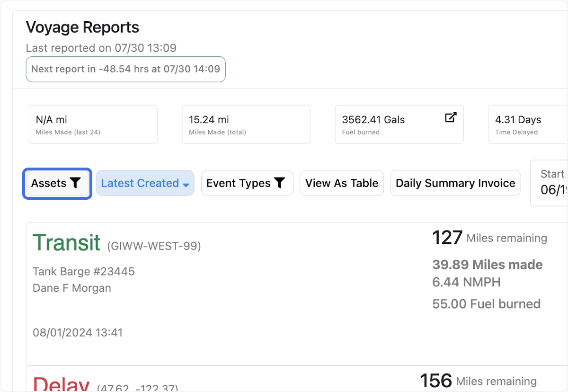Click the Tank Barge #23445 text

[84, 271]
